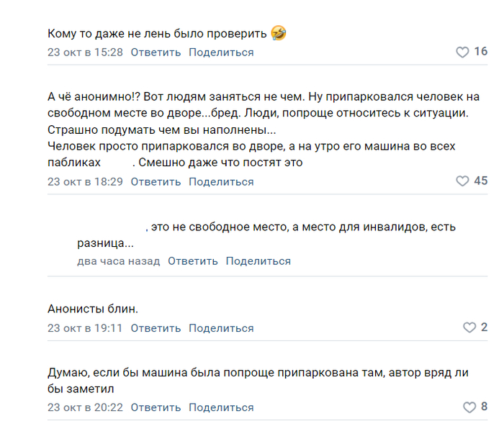Open timestamp '23 окт в 19:11'
The height and width of the screenshot is (421, 504).
click(x=85, y=328)
